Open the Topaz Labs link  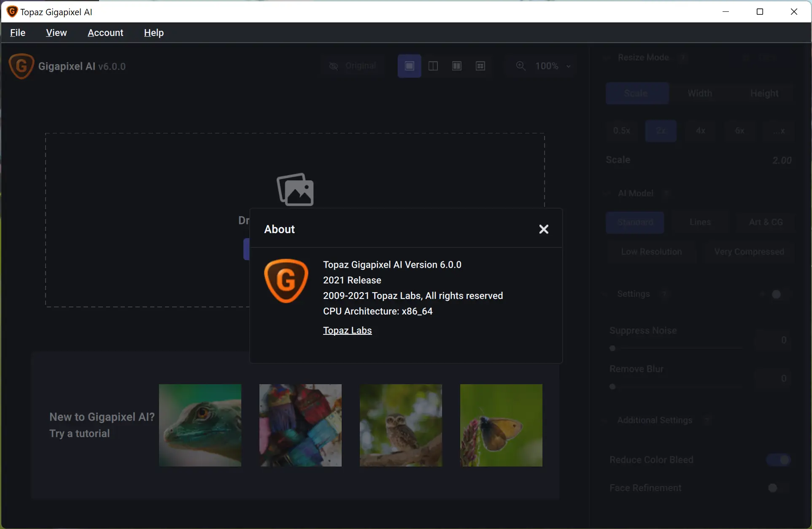pyautogui.click(x=347, y=331)
